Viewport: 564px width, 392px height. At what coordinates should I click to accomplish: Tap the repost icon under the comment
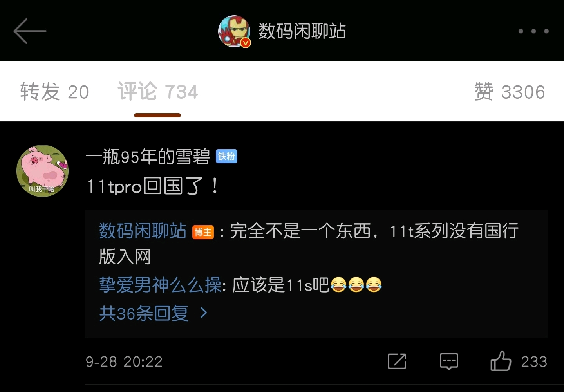tap(397, 361)
